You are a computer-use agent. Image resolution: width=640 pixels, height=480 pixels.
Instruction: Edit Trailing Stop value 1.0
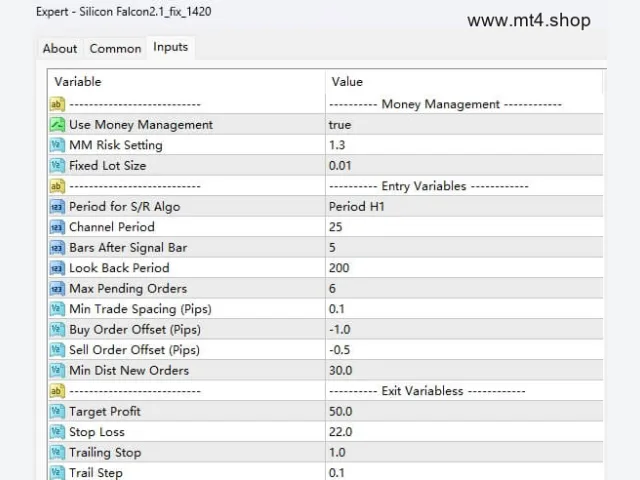click(337, 452)
